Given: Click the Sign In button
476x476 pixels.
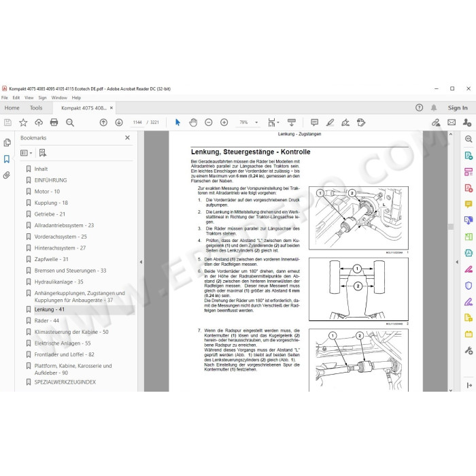Looking at the screenshot, I should pyautogui.click(x=458, y=107).
